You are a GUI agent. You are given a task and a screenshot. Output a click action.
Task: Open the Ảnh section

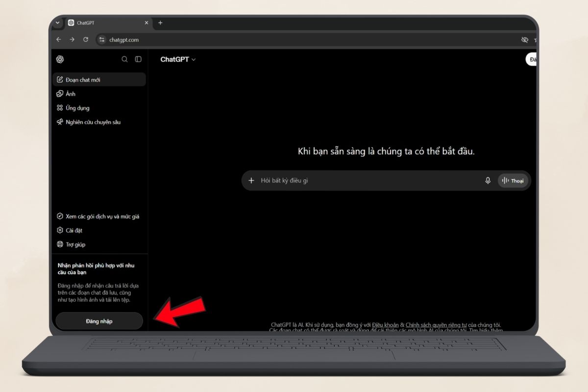coord(99,94)
